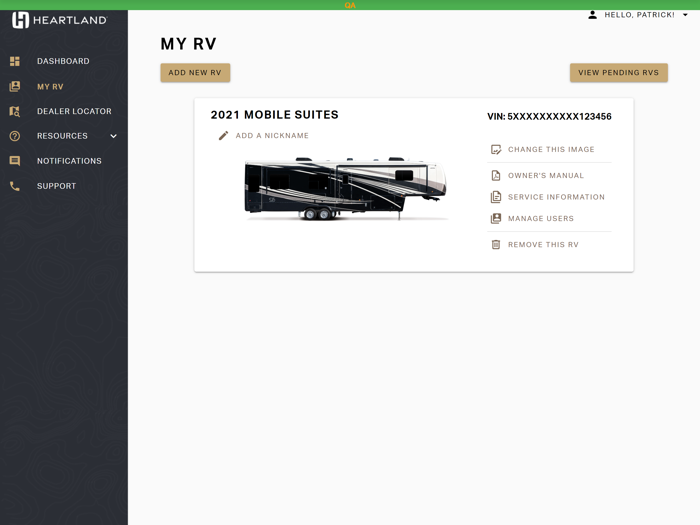The image size is (700, 525).
Task: Click the Owner's Manual PDF icon
Action: pos(496,175)
